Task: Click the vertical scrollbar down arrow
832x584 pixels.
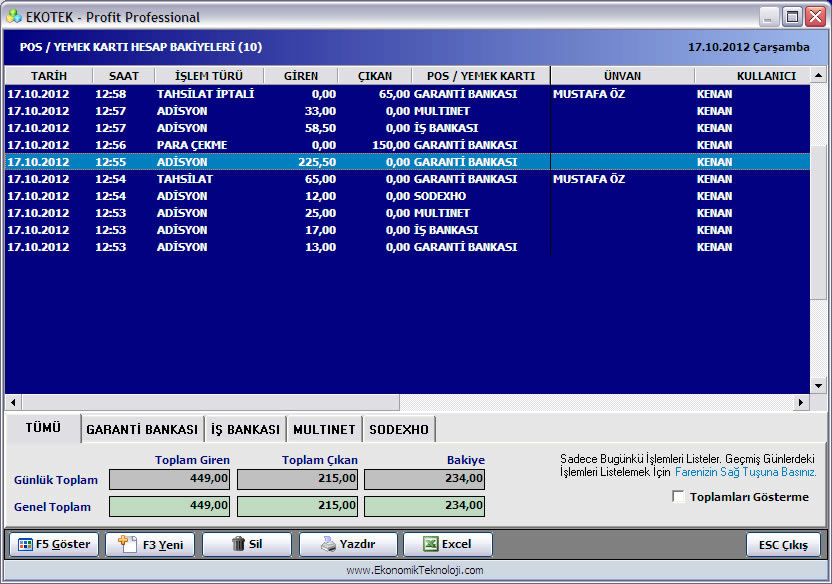Action: pos(818,386)
